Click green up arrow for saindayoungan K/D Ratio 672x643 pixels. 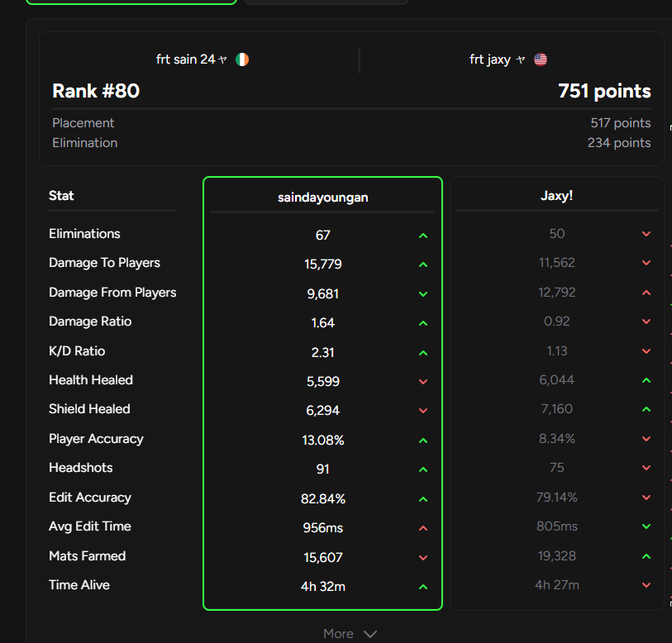[423, 353]
